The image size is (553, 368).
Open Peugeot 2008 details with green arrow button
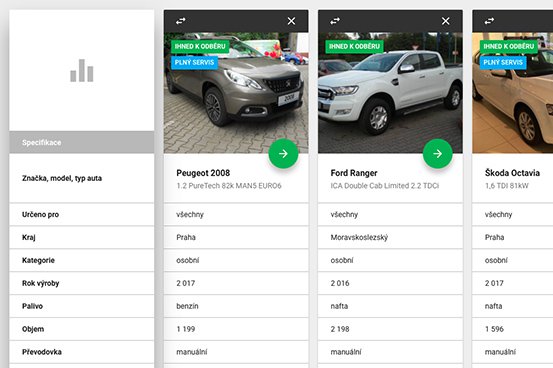tap(283, 153)
